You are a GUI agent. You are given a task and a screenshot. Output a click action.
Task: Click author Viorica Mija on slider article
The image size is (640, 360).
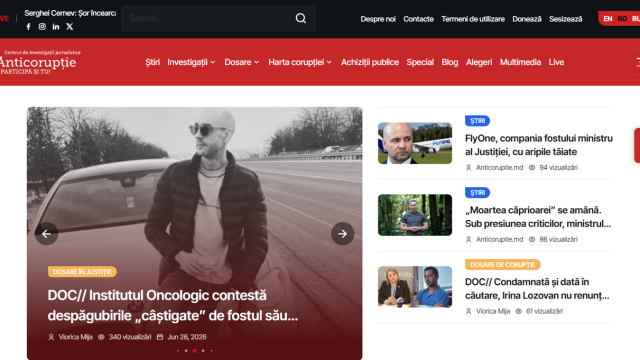coord(76,337)
